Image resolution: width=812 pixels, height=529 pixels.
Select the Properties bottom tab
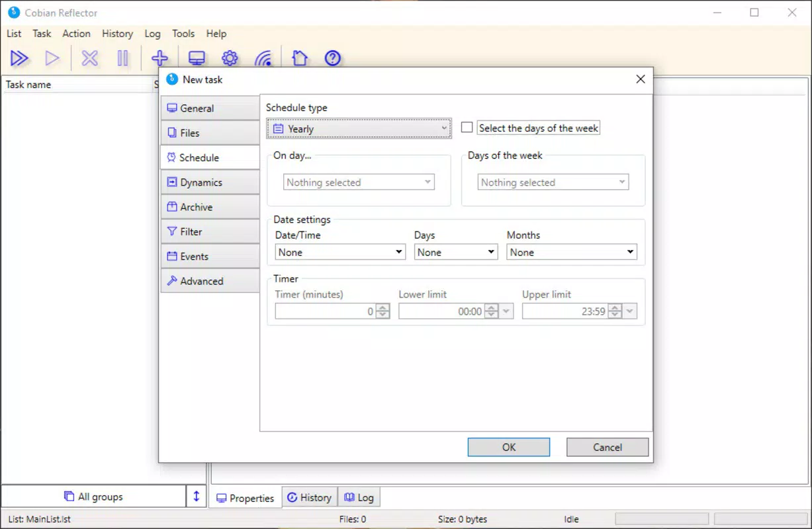click(246, 498)
